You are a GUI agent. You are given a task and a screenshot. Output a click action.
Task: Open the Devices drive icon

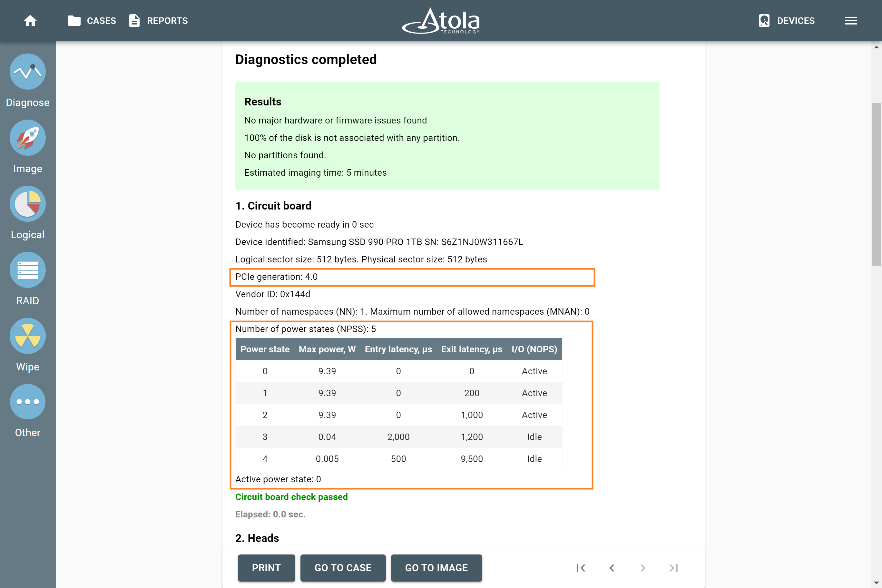(764, 21)
